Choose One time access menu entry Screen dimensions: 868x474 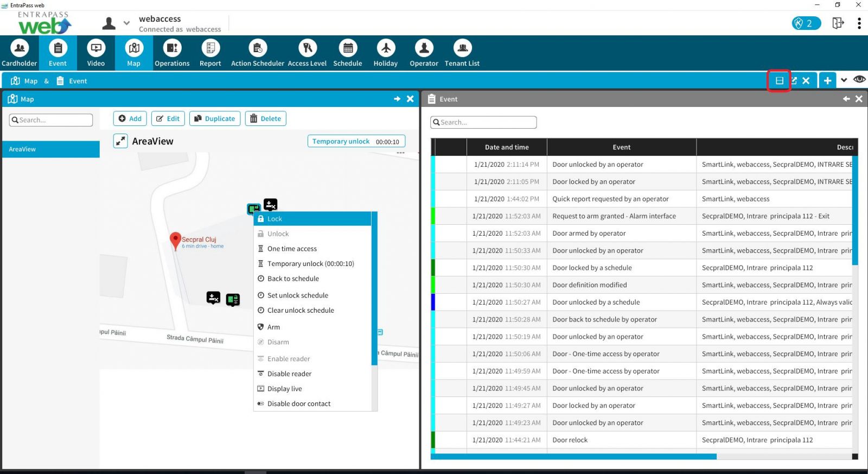tap(292, 249)
